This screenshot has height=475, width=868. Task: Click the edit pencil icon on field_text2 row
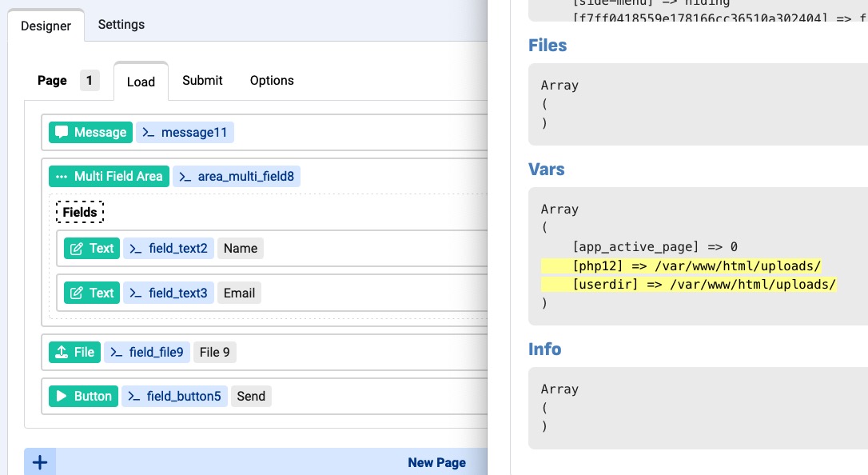pos(77,249)
